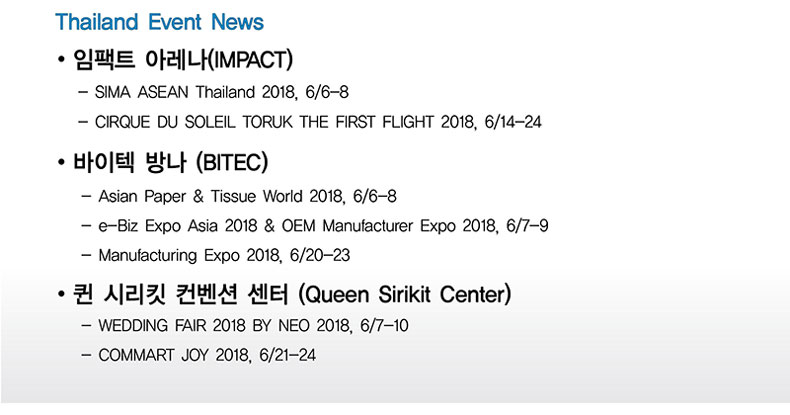Open WEDDING FAIR 2018 BY NEO entry
The image size is (790, 415).
[x=253, y=326]
